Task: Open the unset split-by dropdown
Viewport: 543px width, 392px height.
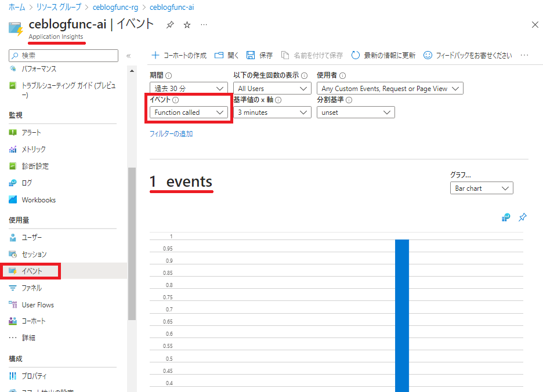Action: point(356,112)
